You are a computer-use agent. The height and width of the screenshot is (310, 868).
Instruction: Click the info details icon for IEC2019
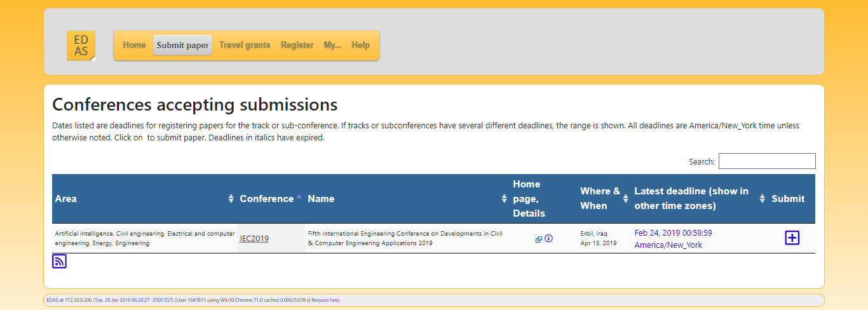(x=549, y=239)
